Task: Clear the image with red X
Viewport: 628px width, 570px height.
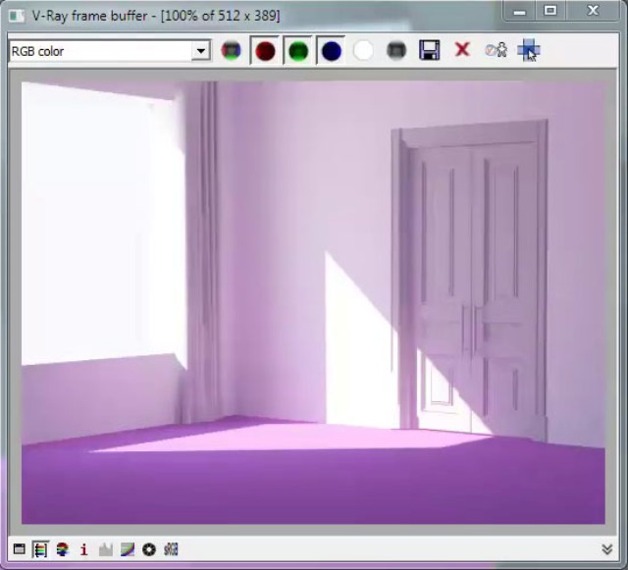Action: 462,50
